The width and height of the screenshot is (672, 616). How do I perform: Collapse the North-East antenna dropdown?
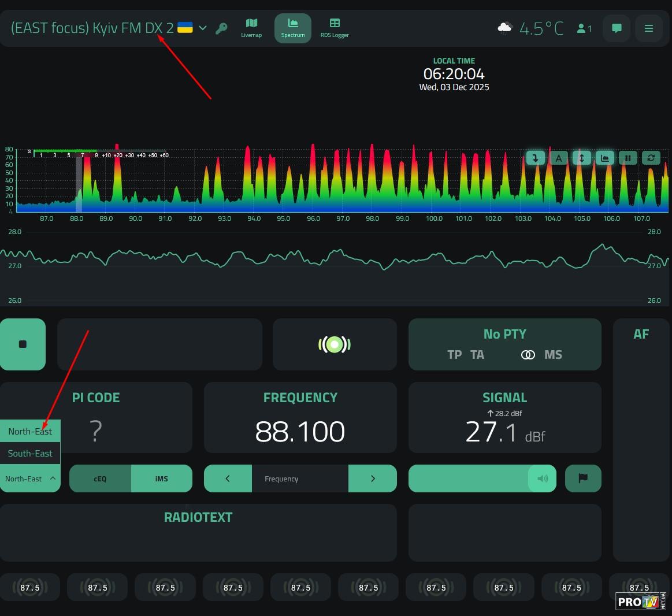[x=30, y=478]
